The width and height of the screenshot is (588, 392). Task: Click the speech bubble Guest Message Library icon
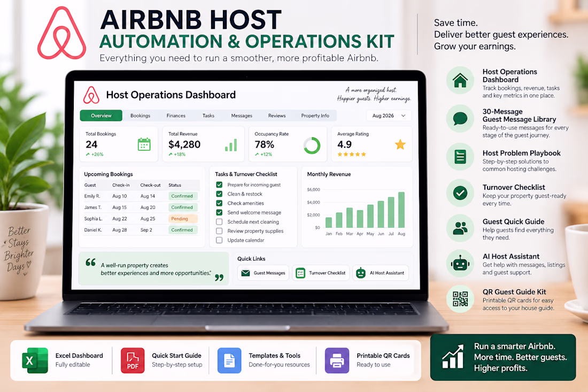(460, 119)
